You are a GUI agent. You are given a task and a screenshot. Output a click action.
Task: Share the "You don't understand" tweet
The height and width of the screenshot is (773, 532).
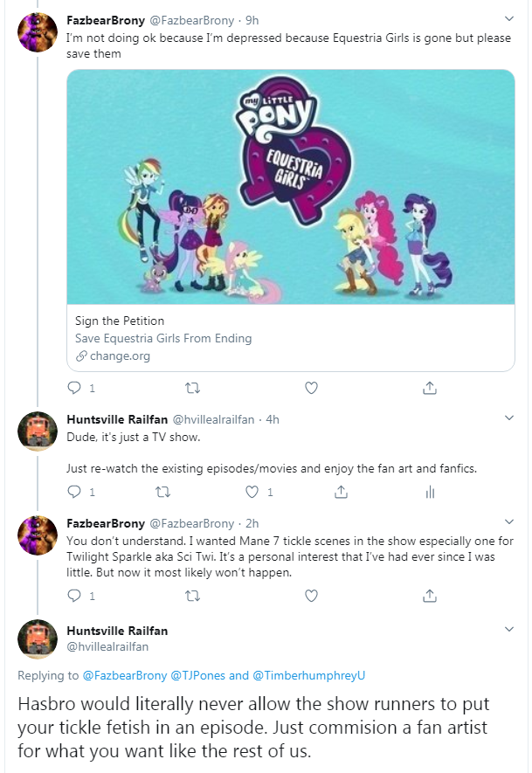[429, 596]
